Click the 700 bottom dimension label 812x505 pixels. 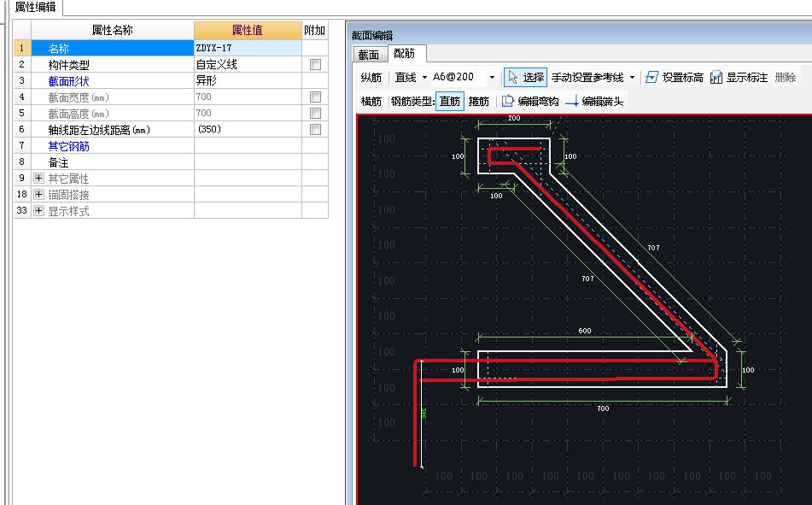(603, 408)
